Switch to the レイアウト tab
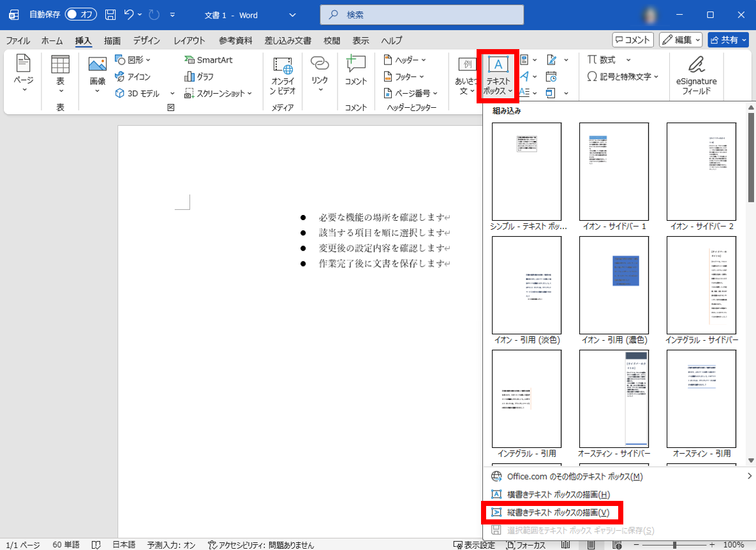 [x=189, y=41]
